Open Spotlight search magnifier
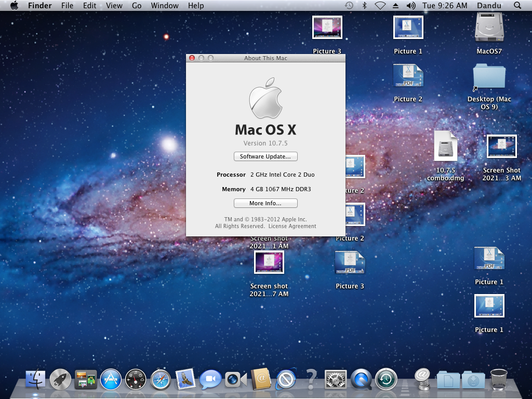This screenshot has height=399, width=532. tap(517, 5)
